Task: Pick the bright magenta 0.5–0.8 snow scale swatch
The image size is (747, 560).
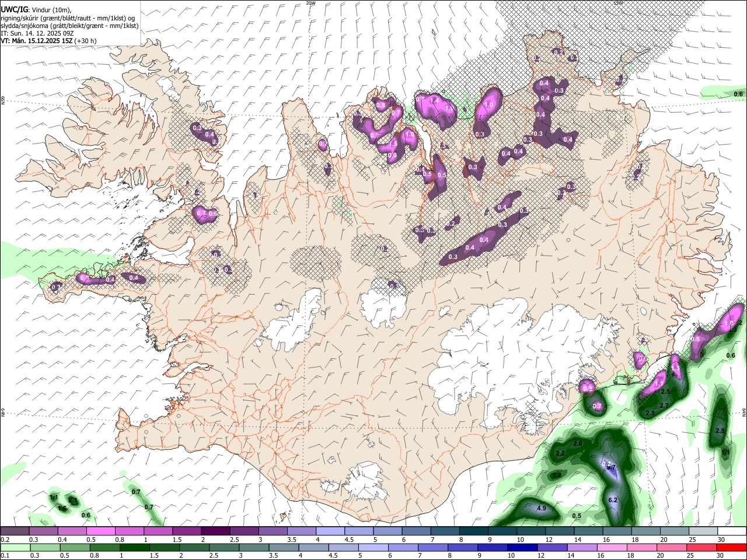Action: [101, 531]
